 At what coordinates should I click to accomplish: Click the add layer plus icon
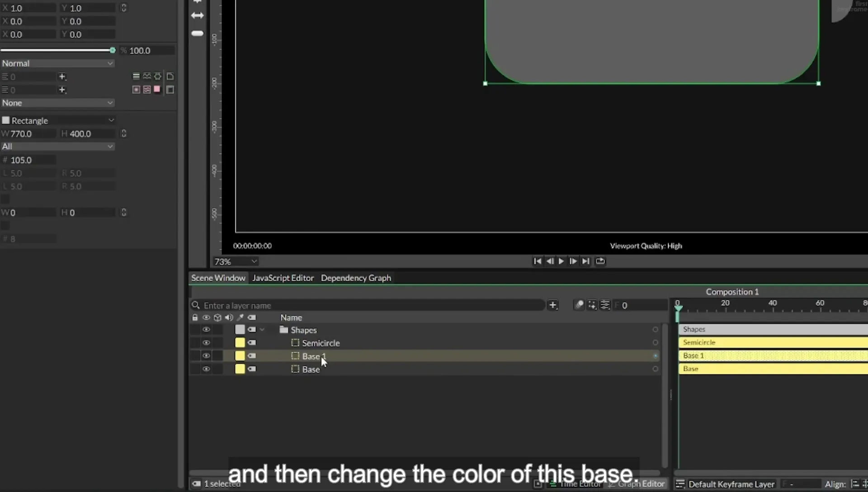pyautogui.click(x=553, y=305)
